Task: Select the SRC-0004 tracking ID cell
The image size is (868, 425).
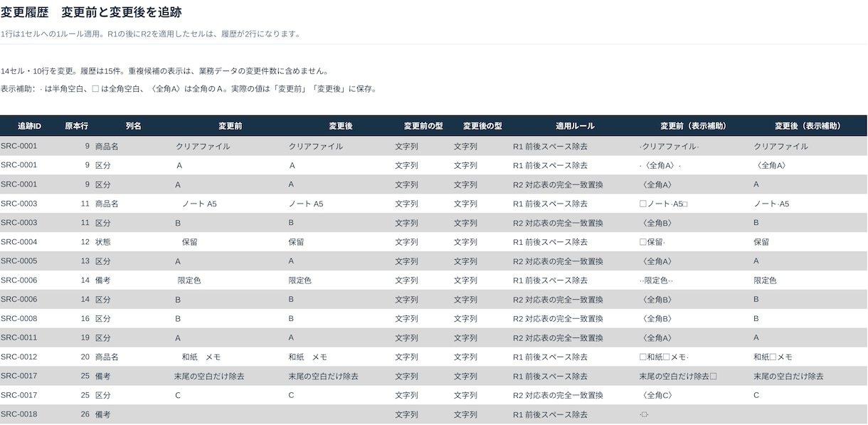Action: point(19,242)
